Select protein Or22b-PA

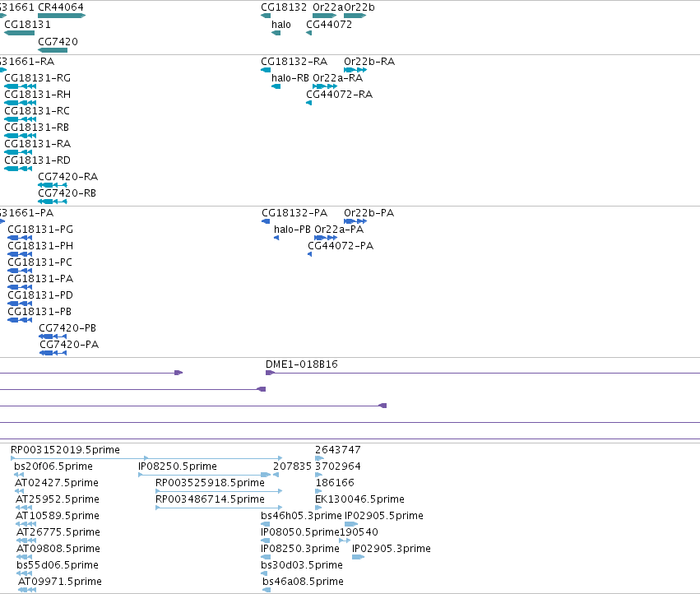click(x=369, y=212)
